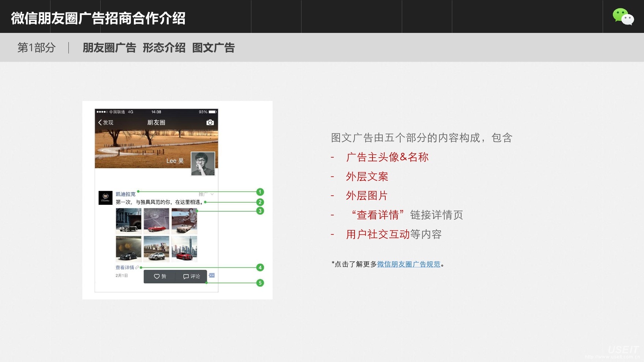644x362 pixels.
Task: Click the blue more-actions icon beside 评论
Action: 212,275
